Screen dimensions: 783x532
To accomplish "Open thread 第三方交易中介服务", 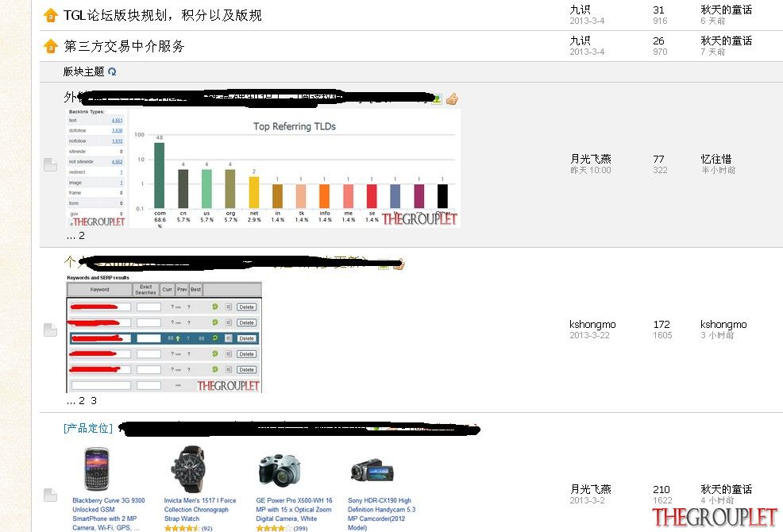I will click(x=125, y=47).
